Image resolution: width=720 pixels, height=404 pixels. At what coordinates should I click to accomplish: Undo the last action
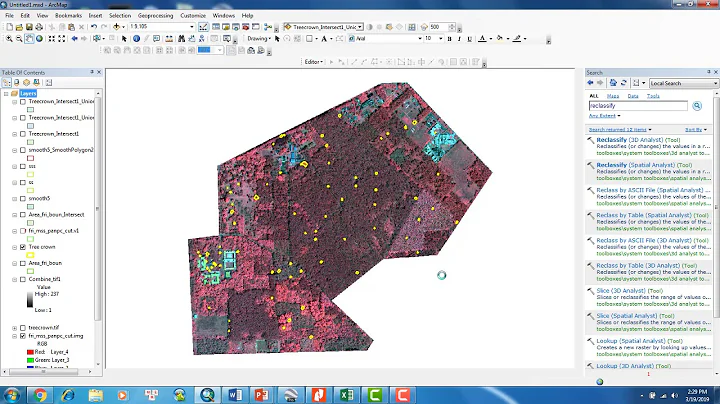click(94, 27)
